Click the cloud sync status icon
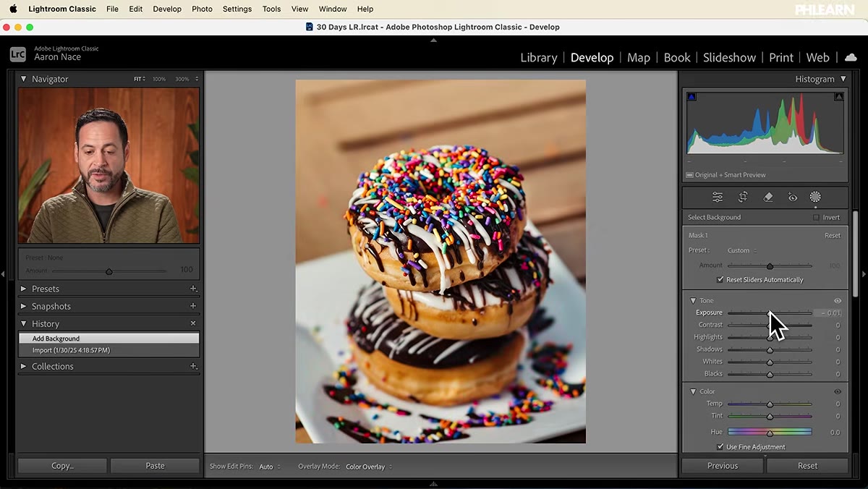This screenshot has height=489, width=868. click(x=851, y=57)
